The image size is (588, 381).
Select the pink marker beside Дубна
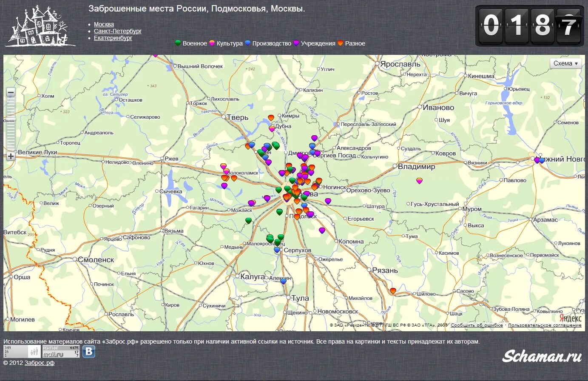[272, 128]
